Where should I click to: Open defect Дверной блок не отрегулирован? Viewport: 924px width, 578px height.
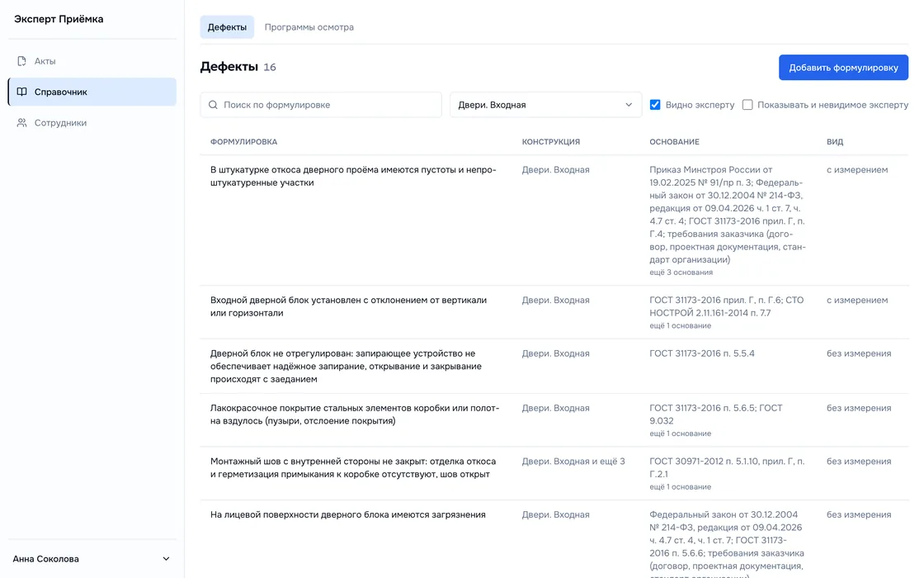346,367
